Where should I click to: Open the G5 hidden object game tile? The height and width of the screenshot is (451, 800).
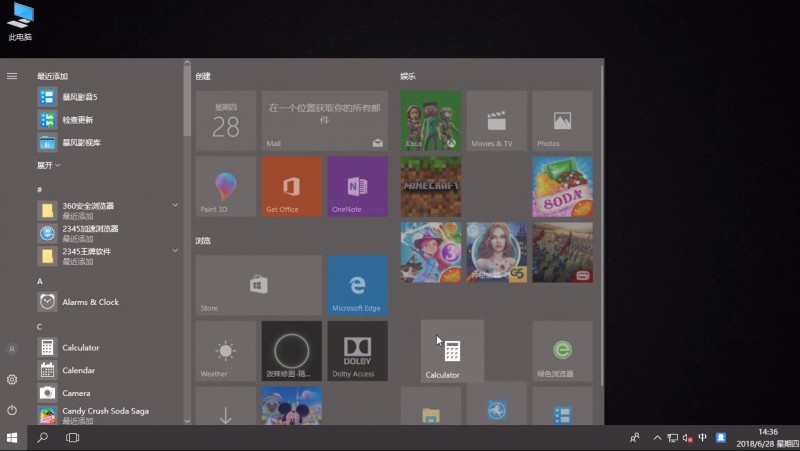tap(497, 253)
